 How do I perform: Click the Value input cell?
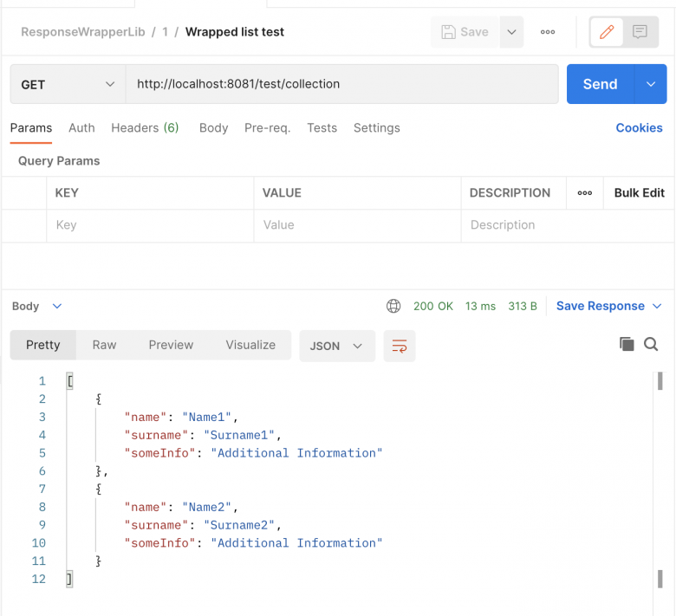[357, 225]
